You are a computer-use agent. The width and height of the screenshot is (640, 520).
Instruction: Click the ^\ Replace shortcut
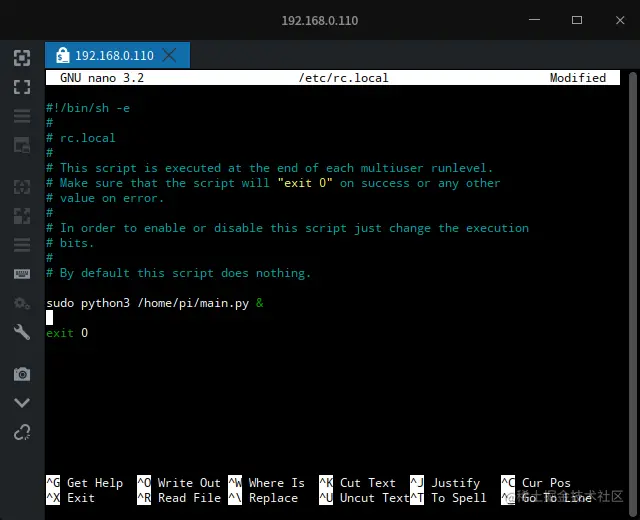pyautogui.click(x=263, y=498)
